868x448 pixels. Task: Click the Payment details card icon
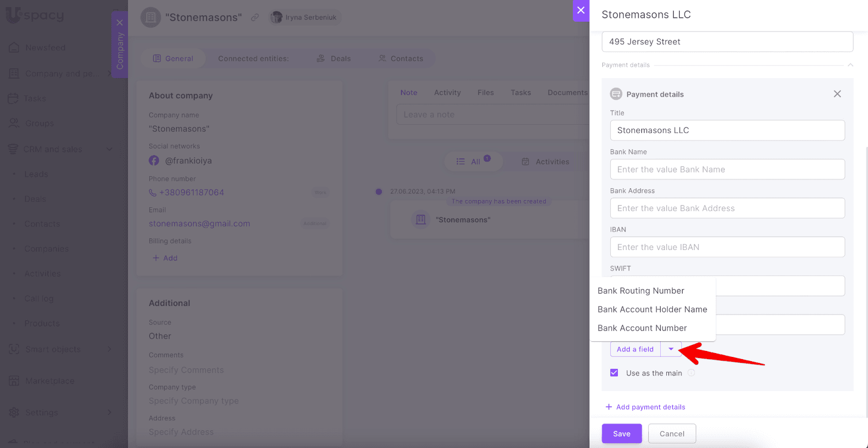(616, 94)
